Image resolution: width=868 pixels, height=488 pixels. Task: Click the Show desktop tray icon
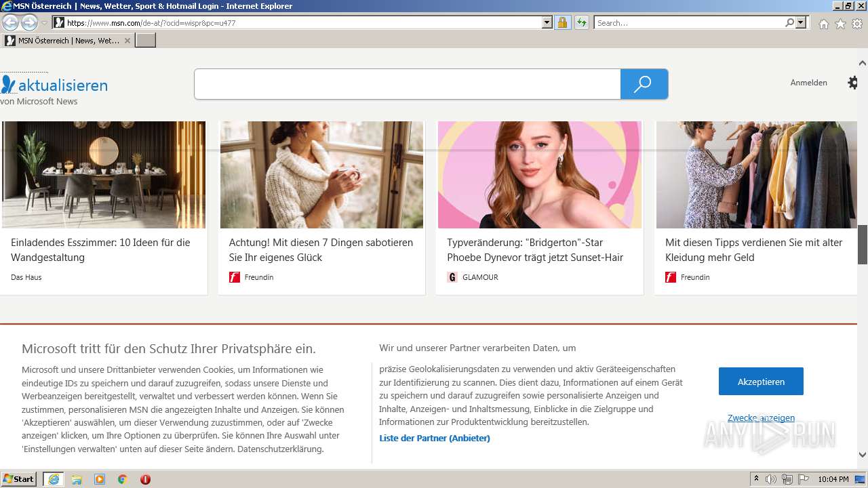(x=861, y=479)
